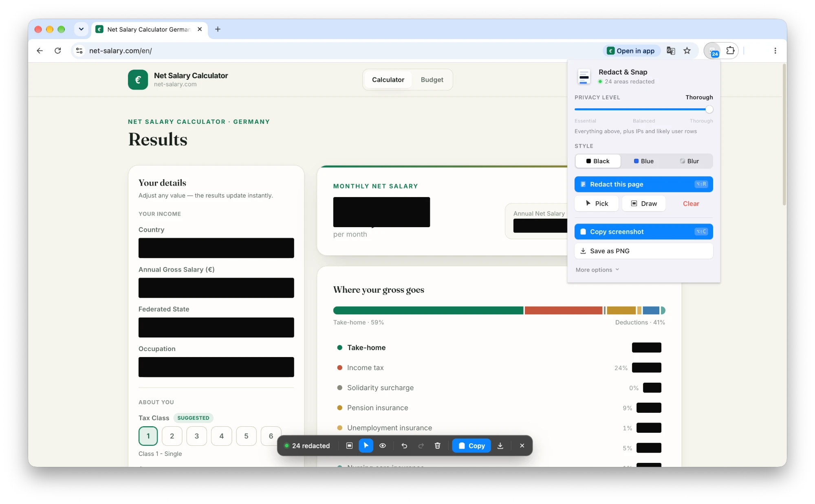The image size is (815, 504).
Task: Download screenshot from floating toolbar
Action: point(500,445)
